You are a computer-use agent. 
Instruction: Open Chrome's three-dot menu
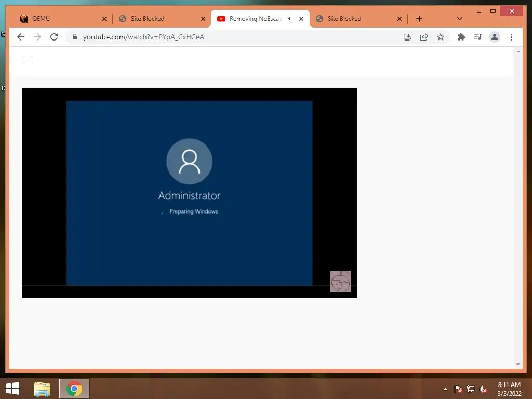(511, 37)
